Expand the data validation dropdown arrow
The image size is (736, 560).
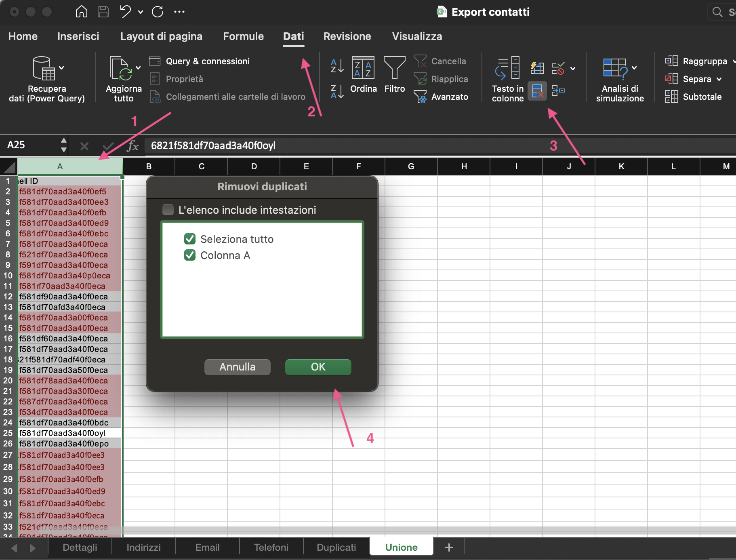(573, 68)
